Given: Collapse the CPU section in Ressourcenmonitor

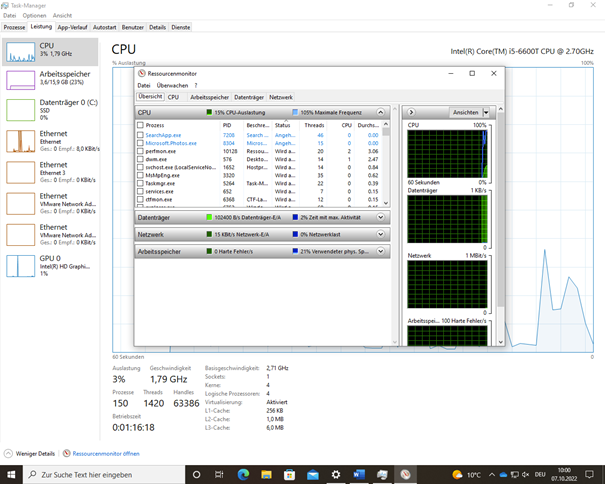Looking at the screenshot, I should point(380,112).
